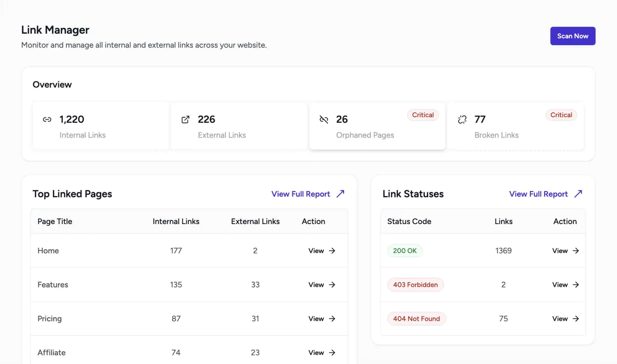The image size is (617, 364).
Task: Click the External Links open-arrow icon
Action: (185, 119)
